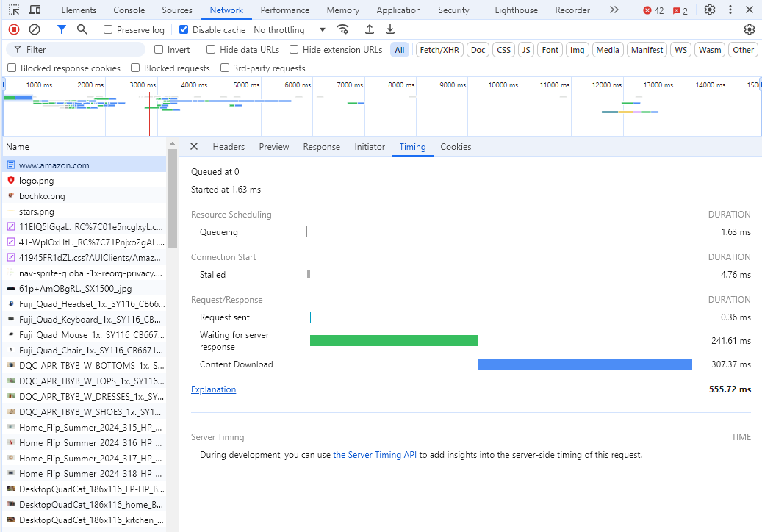The height and width of the screenshot is (532, 762).
Task: Click the Explanation link
Action: [213, 389]
